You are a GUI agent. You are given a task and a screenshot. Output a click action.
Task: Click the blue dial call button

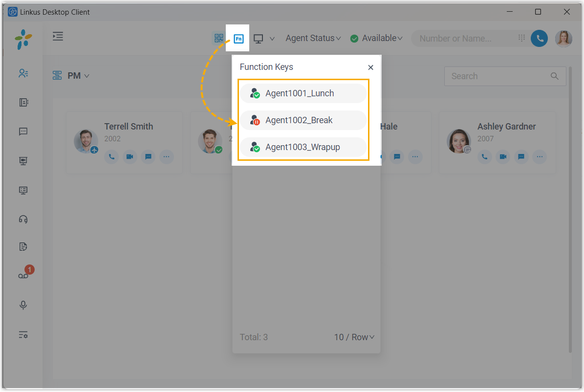539,38
